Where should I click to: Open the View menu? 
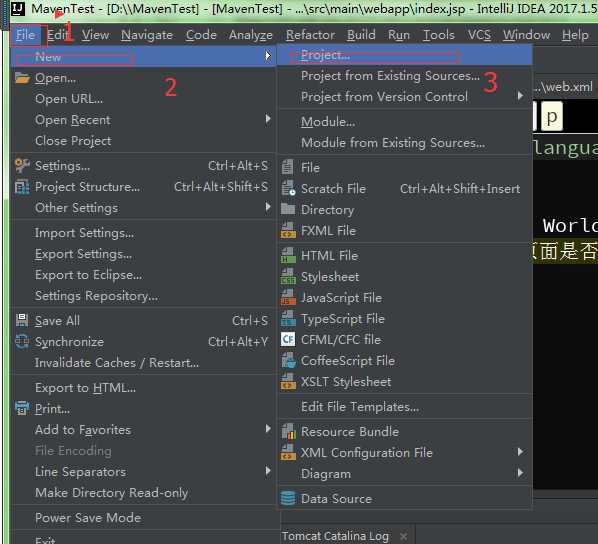tap(95, 35)
